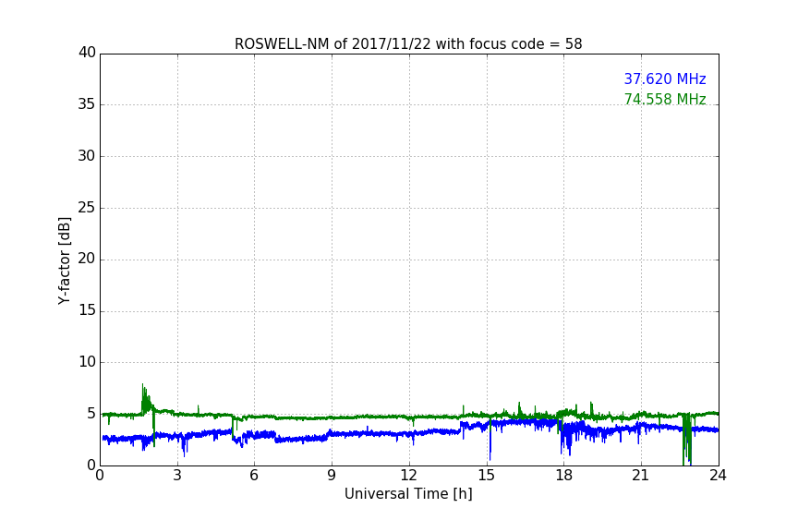Image resolution: width=798 pixels, height=532 pixels.
Task: Click the 'Universal Time [h]' axis label
Action: click(x=408, y=494)
